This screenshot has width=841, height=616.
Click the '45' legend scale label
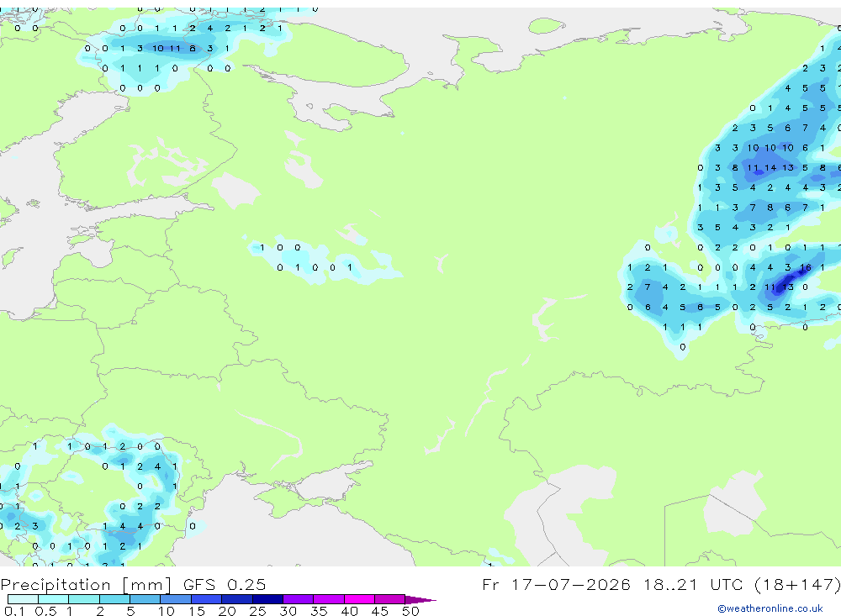[380, 611]
